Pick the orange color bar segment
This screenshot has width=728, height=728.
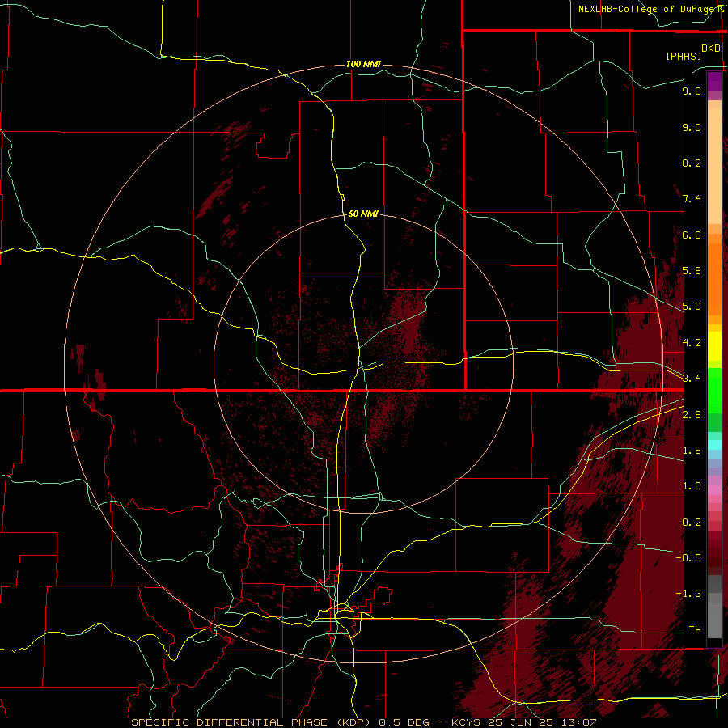(x=714, y=280)
